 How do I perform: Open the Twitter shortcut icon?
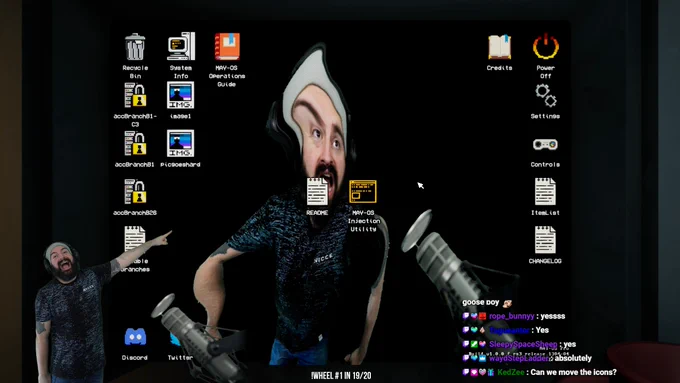click(176, 339)
